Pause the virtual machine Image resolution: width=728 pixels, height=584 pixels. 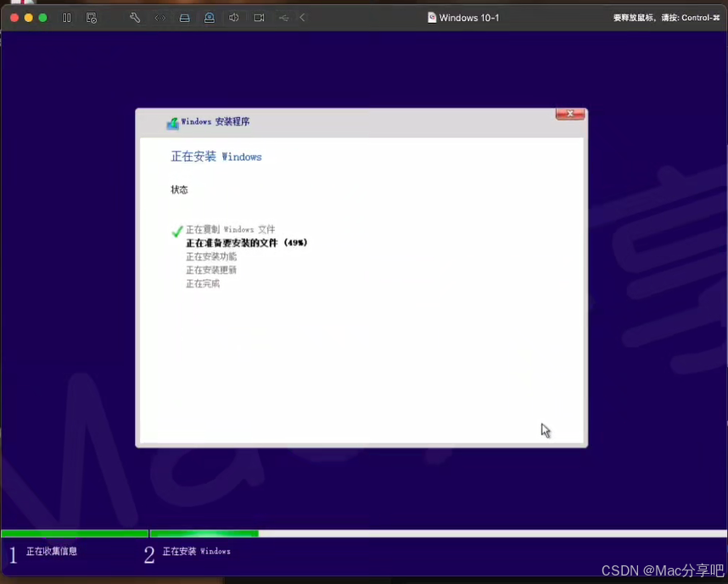[x=67, y=18]
